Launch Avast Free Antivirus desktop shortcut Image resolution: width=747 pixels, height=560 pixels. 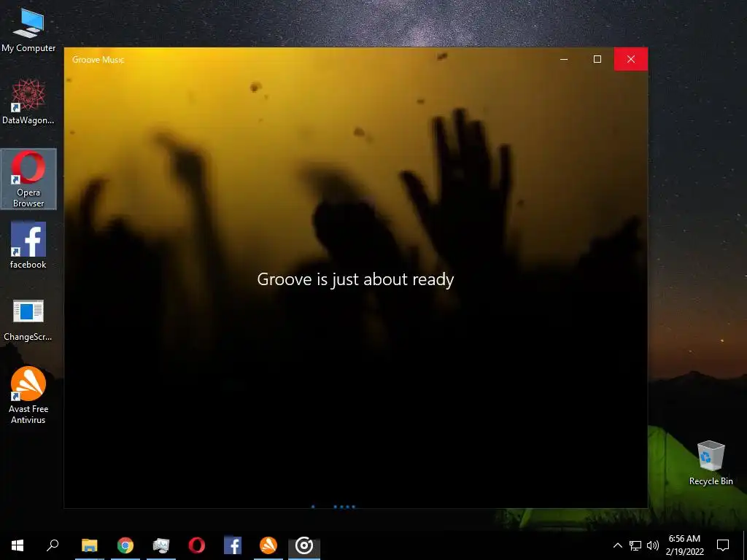pos(28,395)
